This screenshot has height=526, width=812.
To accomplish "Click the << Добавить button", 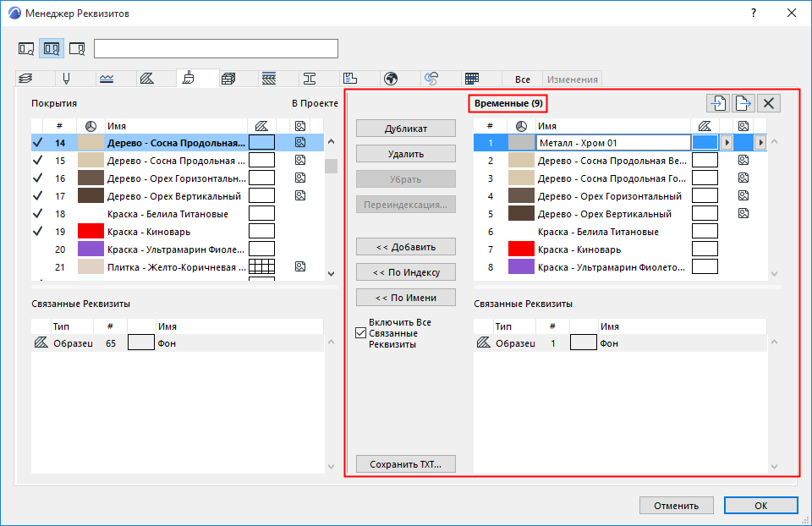I will [x=406, y=247].
